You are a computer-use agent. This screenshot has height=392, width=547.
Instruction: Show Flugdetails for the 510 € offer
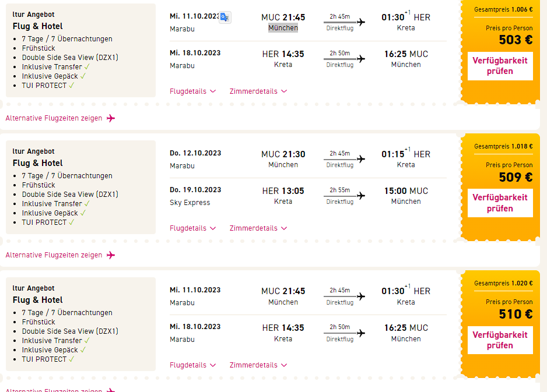coord(192,365)
